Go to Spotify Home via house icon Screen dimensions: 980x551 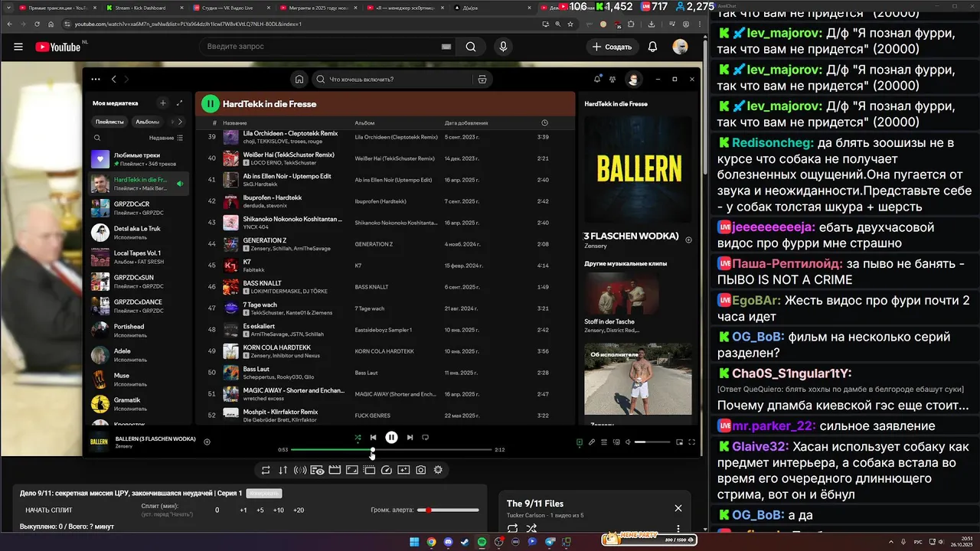[299, 79]
